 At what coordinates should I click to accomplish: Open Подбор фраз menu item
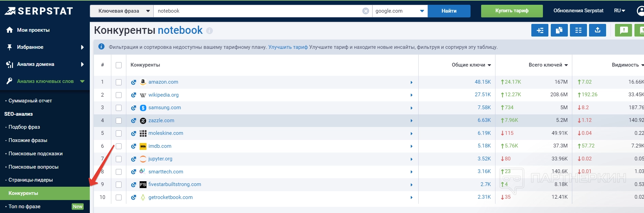[x=24, y=127]
